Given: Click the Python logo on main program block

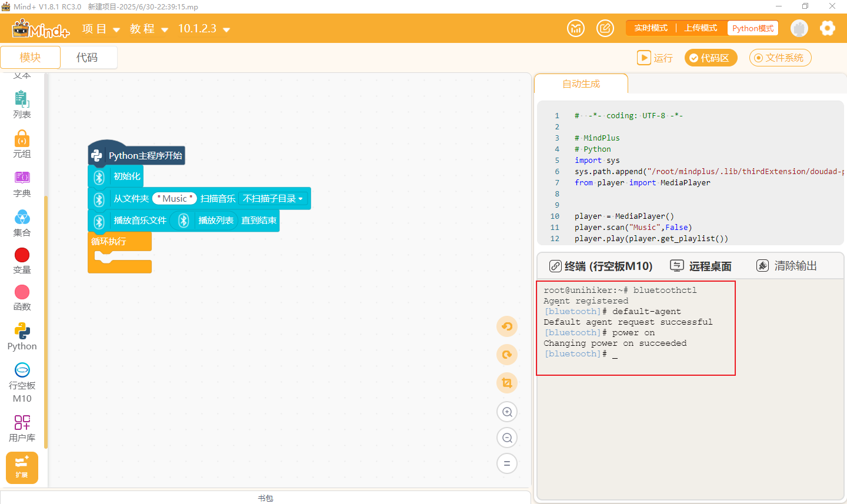Looking at the screenshot, I should click(x=97, y=155).
